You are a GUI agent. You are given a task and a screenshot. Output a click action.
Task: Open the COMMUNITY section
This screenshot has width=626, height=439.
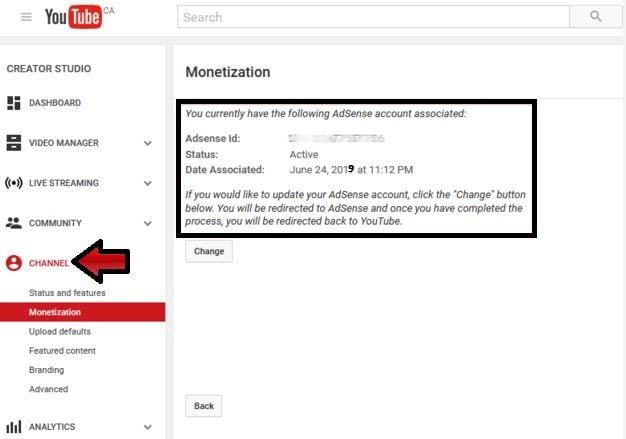click(55, 223)
